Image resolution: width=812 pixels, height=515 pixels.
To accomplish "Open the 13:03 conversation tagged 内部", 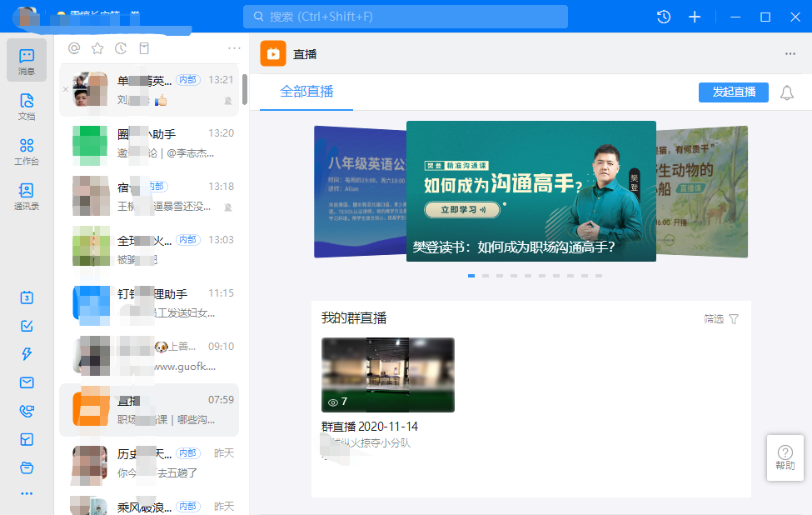I will tap(149, 250).
